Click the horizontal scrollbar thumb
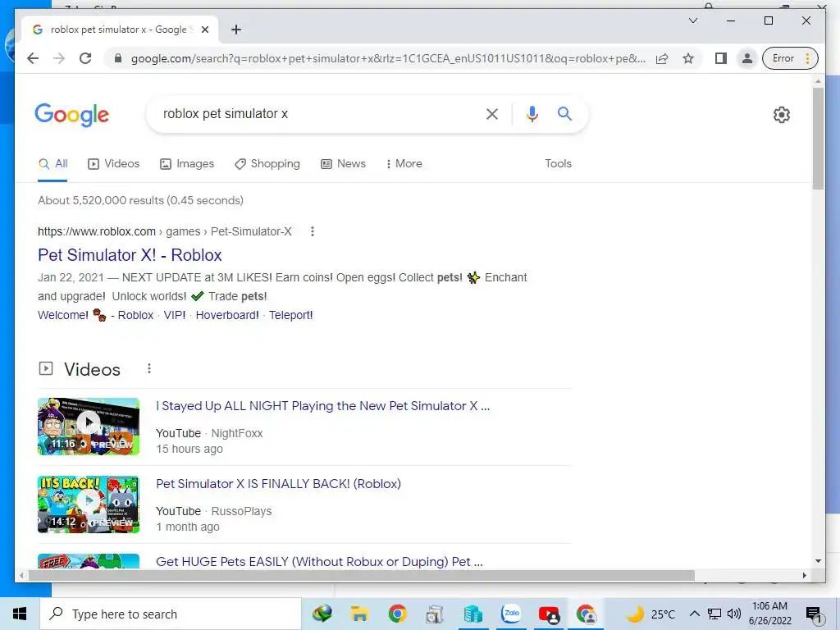The width and height of the screenshot is (840, 630). (362, 575)
